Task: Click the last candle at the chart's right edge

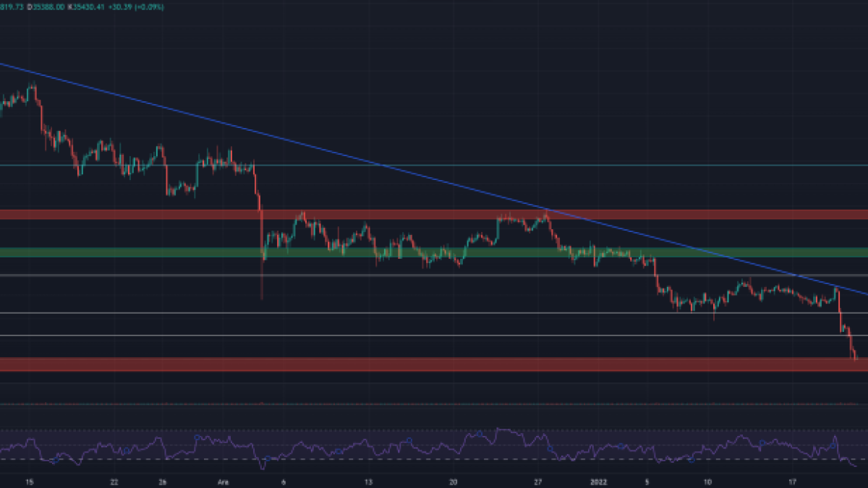Action: [855, 354]
